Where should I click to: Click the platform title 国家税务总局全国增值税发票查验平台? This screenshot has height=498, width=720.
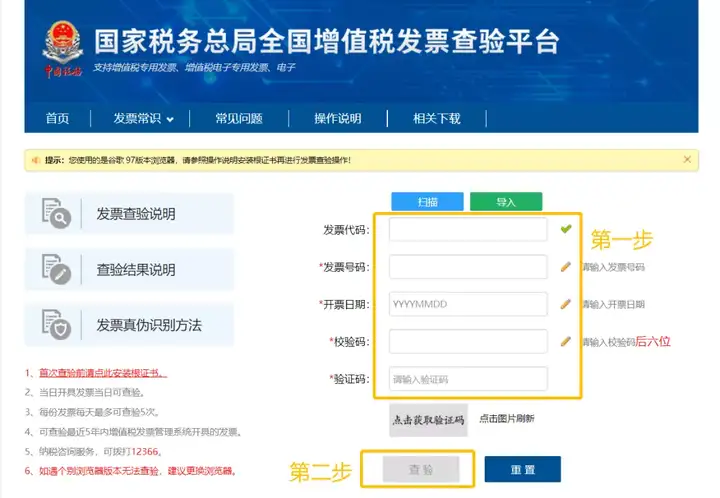click(326, 41)
